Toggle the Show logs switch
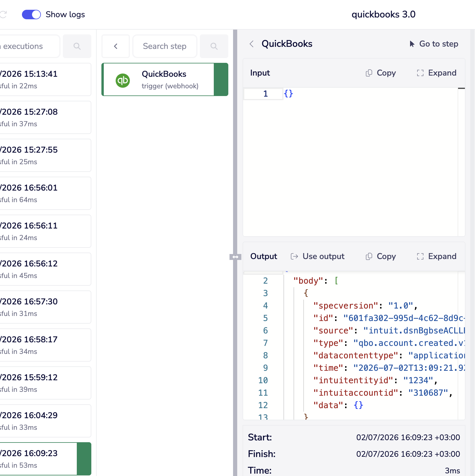This screenshot has height=476, width=475. [x=31, y=15]
